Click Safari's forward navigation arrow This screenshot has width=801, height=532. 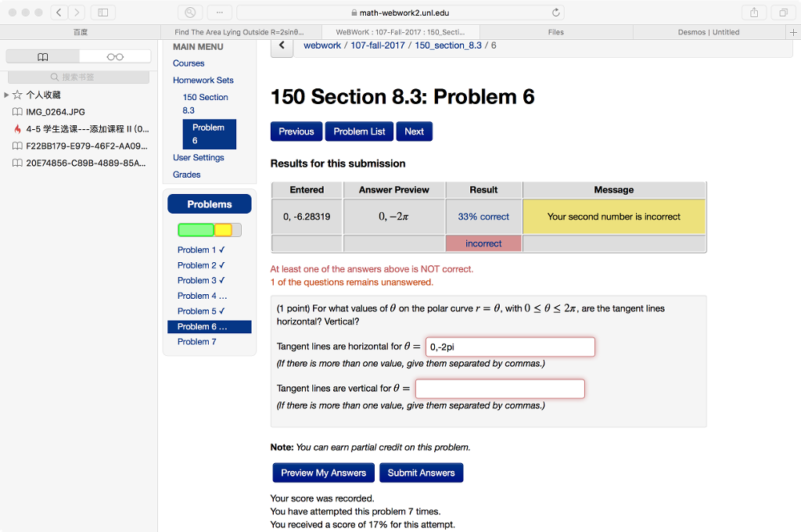pyautogui.click(x=75, y=12)
